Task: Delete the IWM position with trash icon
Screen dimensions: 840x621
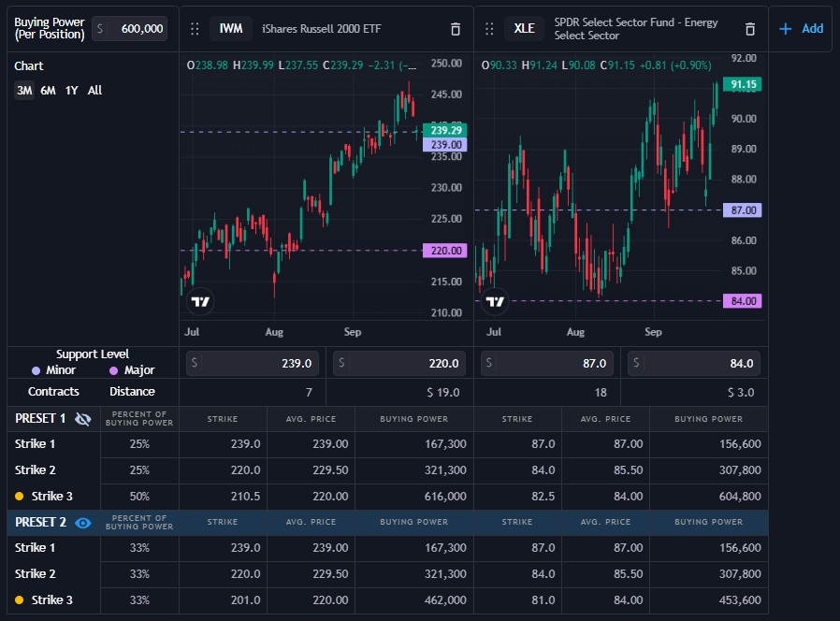Action: click(456, 29)
